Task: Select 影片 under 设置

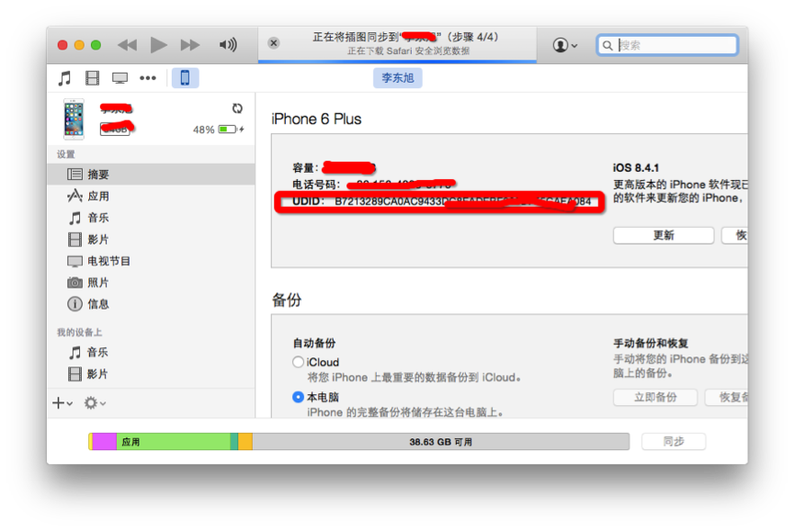Action: pyautogui.click(x=151, y=239)
